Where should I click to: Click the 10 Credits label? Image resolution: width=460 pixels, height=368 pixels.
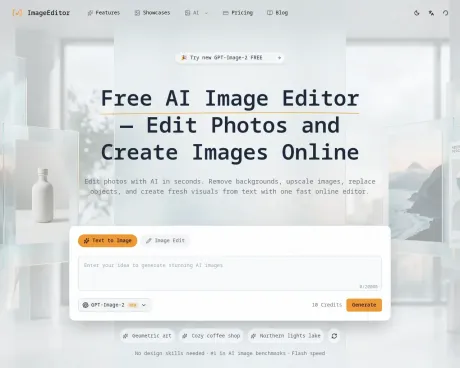tap(327, 305)
